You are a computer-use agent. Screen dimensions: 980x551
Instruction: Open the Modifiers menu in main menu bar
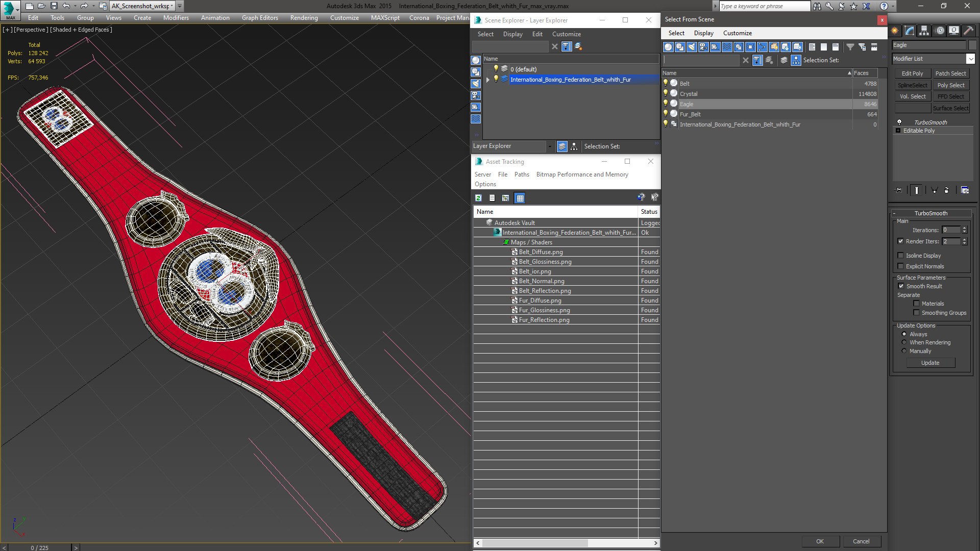tap(176, 17)
